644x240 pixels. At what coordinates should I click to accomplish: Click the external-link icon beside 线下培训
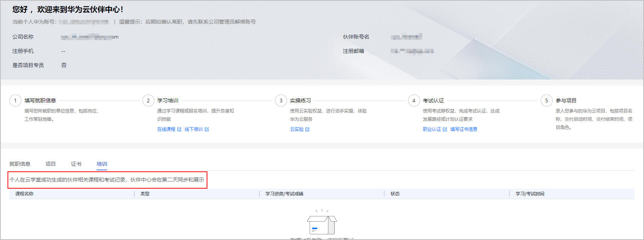coord(207,129)
